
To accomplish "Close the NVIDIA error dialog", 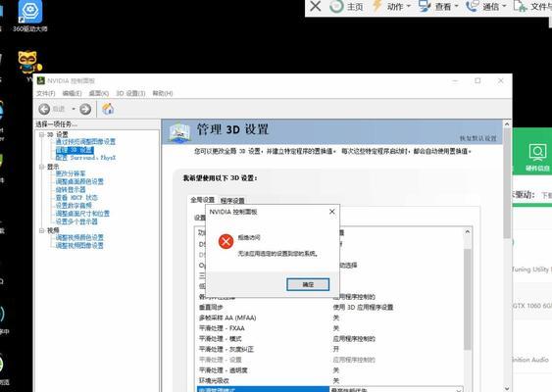I will click(332, 212).
